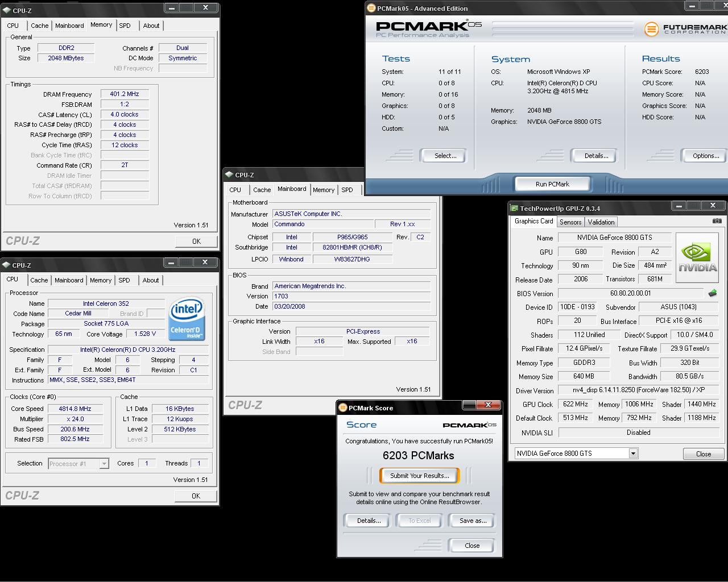Click the Level 2 512 KBytes cache value
Image resolution: width=728 pixels, height=582 pixels.
[180, 429]
